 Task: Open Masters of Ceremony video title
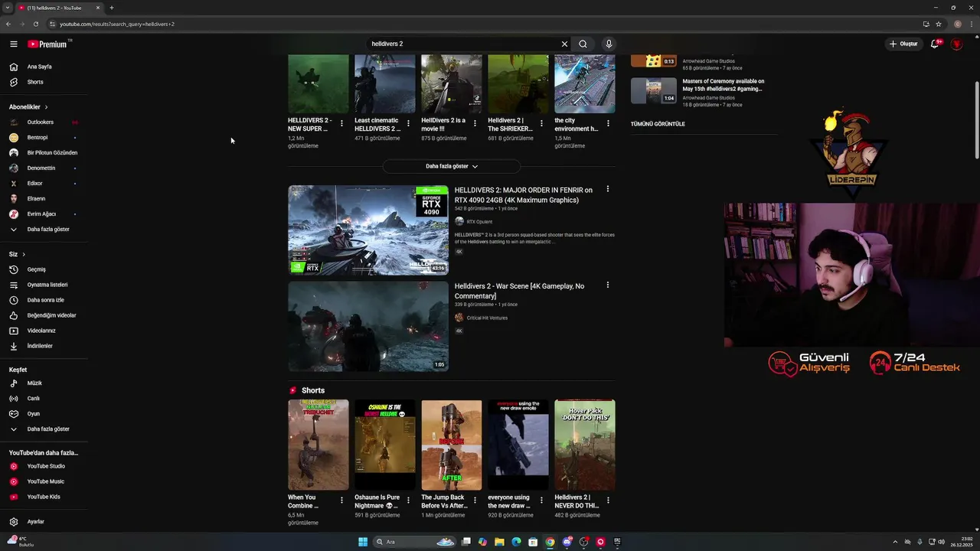coord(724,85)
